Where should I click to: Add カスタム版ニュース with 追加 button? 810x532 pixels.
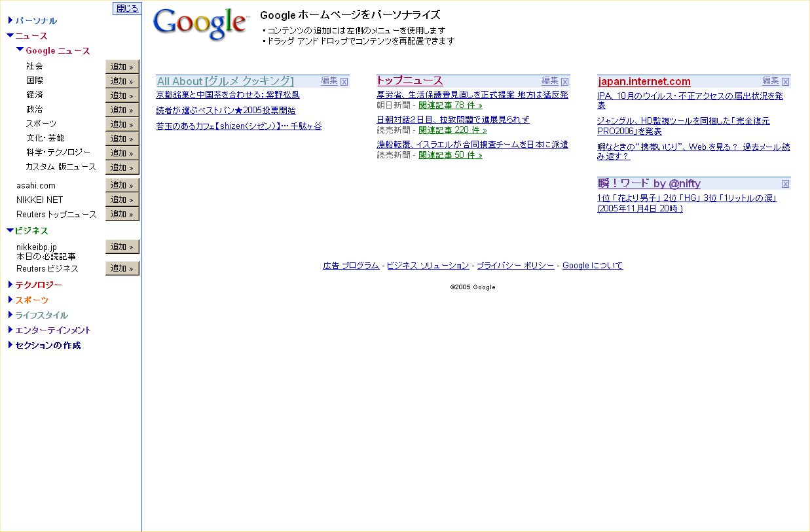coord(122,168)
